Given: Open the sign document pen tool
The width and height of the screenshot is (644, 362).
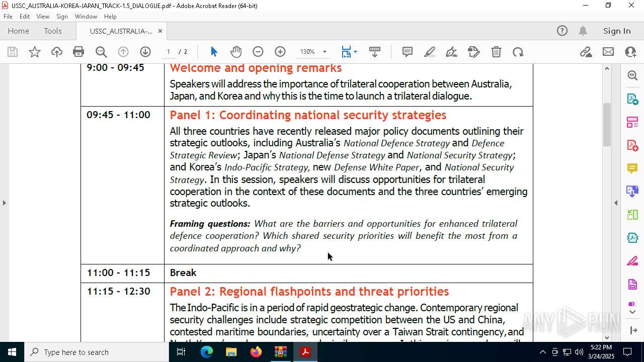Looking at the screenshot, I should pyautogui.click(x=452, y=52).
